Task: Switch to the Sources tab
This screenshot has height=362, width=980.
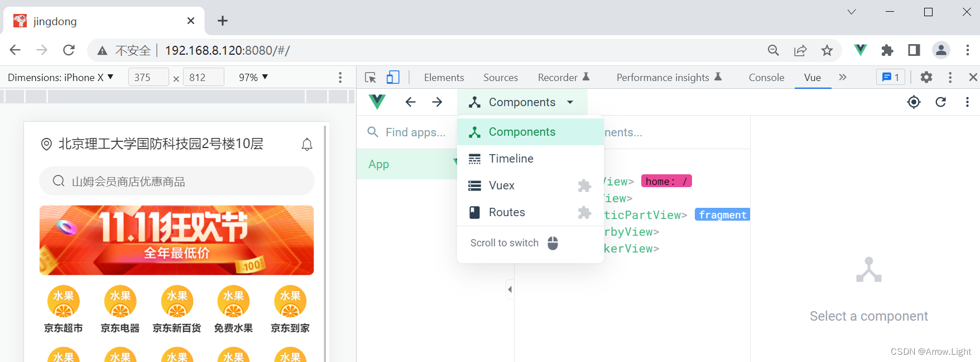Action: pos(501,78)
